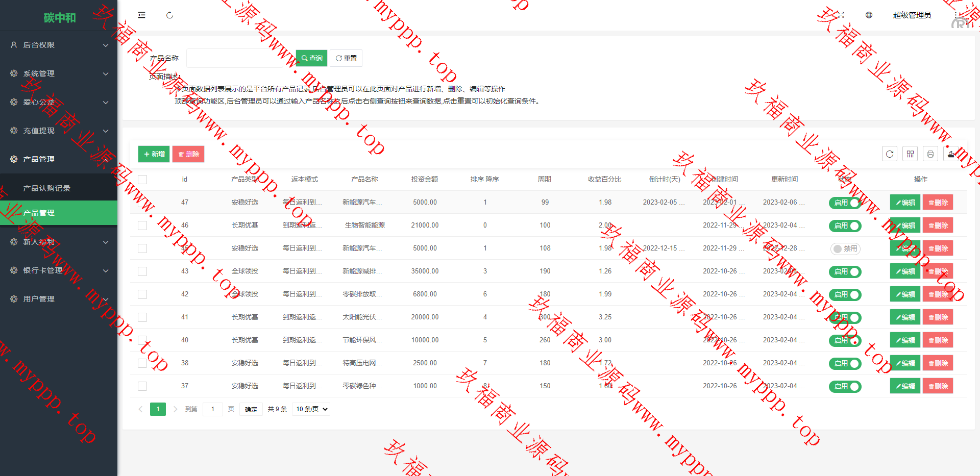Enable the disabled status switch in the third row
The width and height of the screenshot is (980, 476).
click(845, 248)
